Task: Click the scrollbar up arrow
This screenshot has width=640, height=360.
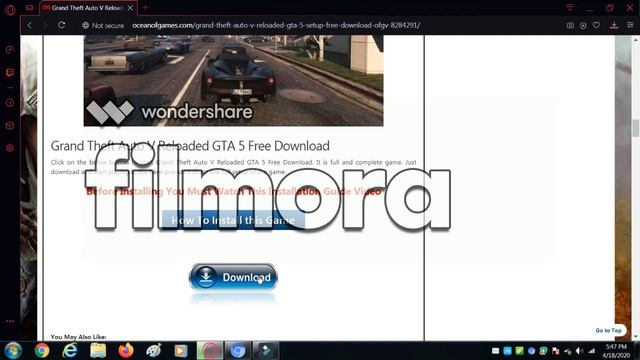Action: (x=636, y=39)
